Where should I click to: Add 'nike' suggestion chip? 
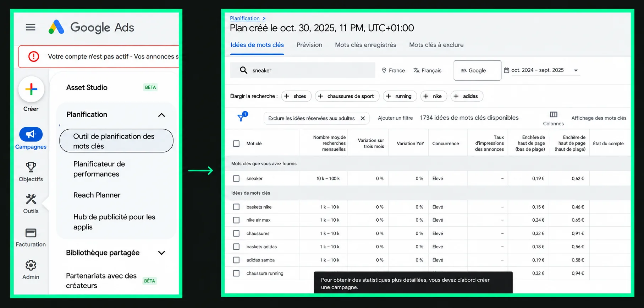click(x=434, y=96)
